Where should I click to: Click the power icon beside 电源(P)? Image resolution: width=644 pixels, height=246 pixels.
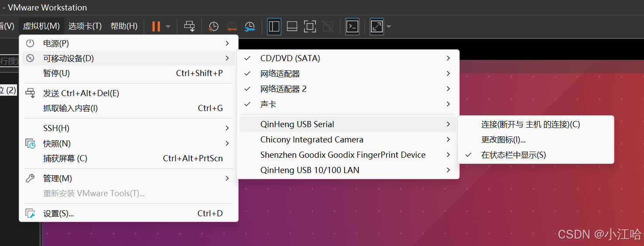[30, 43]
